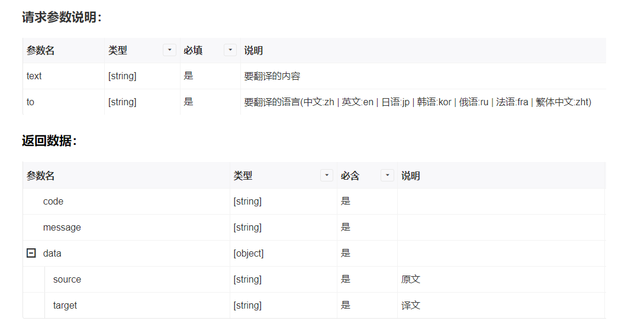644x324 pixels.
Task: Click the 必含 column header label
Action: pyautogui.click(x=350, y=176)
